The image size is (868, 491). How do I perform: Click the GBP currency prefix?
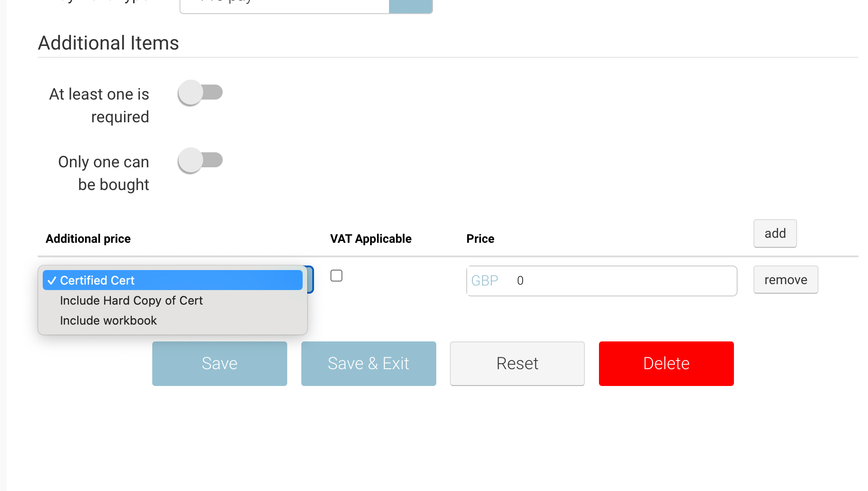click(484, 281)
